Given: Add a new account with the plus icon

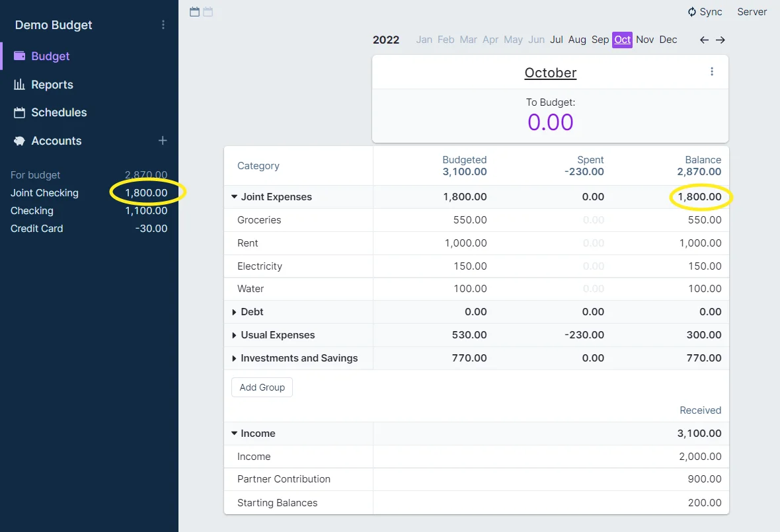Looking at the screenshot, I should coord(162,140).
